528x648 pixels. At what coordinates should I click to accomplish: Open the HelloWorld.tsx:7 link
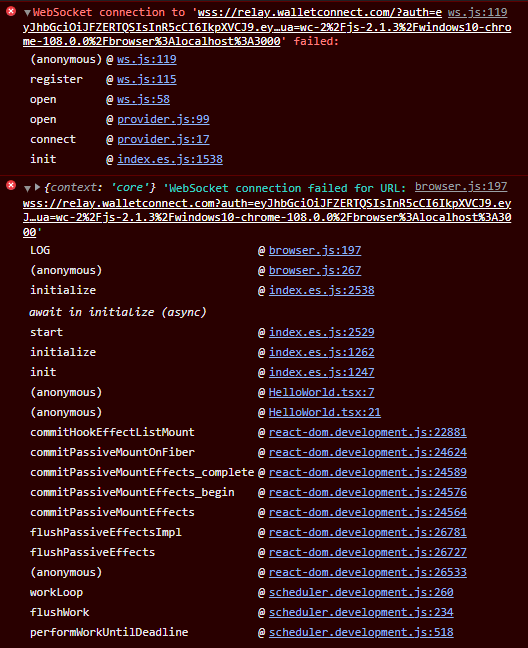pos(321,392)
